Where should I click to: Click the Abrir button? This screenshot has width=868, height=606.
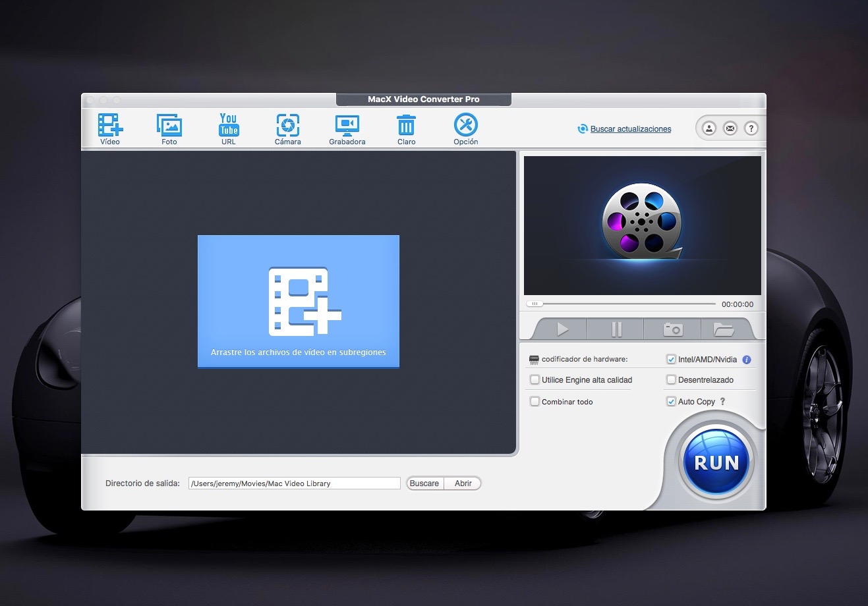[463, 483]
